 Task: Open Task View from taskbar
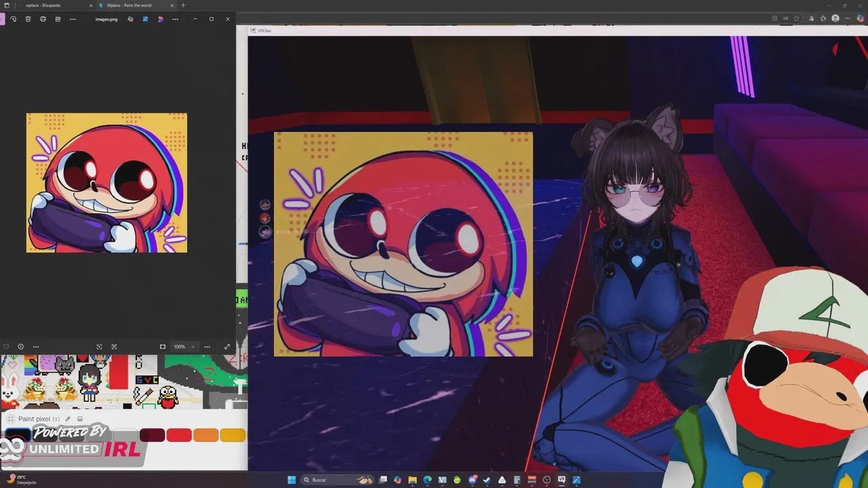pos(383,480)
